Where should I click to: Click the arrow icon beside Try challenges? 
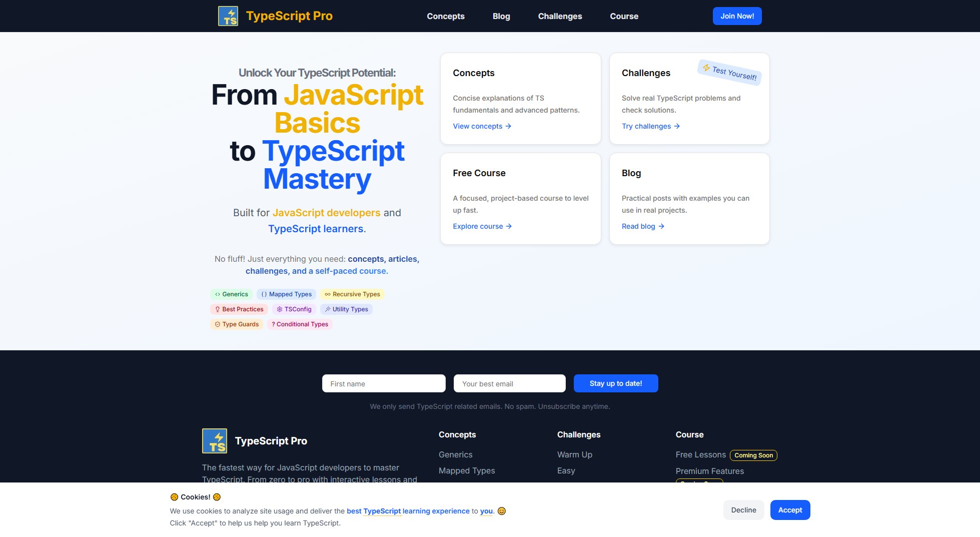pos(677,126)
